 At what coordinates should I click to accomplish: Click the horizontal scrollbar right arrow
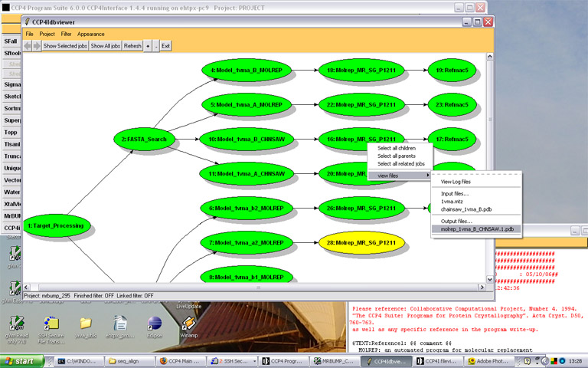[x=482, y=287]
